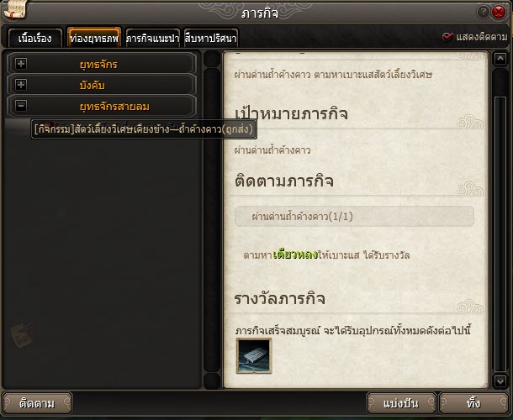Viewport: 513px width, 420px height.
Task: Click the scroll down arrow in quest details
Action: pos(500,381)
